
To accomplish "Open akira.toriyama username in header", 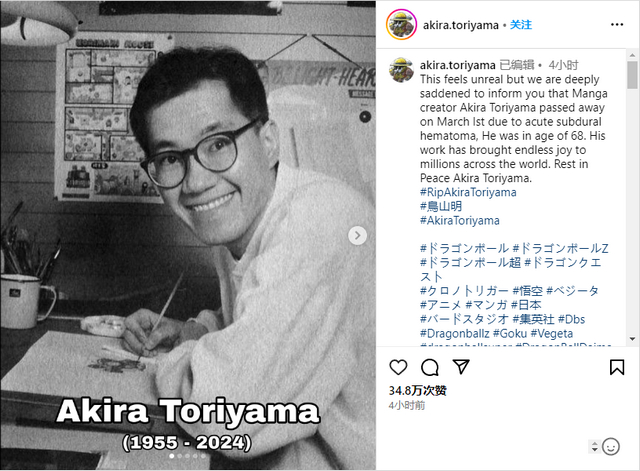I will click(x=460, y=25).
